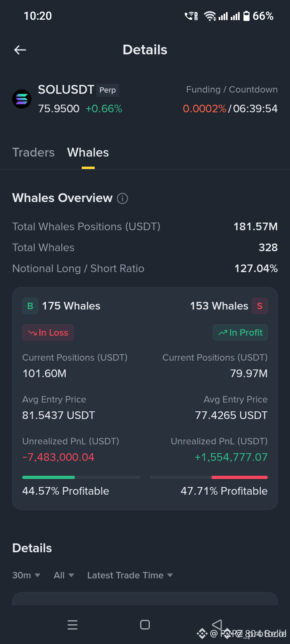Open Latest Trade Time sort dropdown
This screenshot has width=290, height=644.
130,576
